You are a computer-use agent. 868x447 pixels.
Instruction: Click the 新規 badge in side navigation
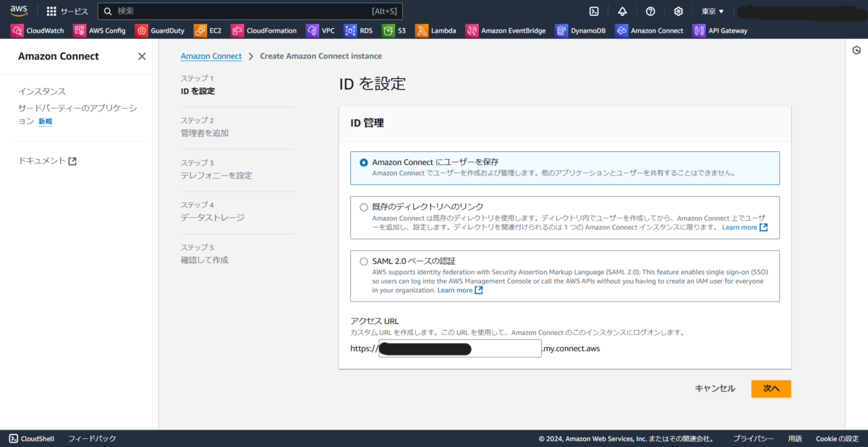point(45,122)
